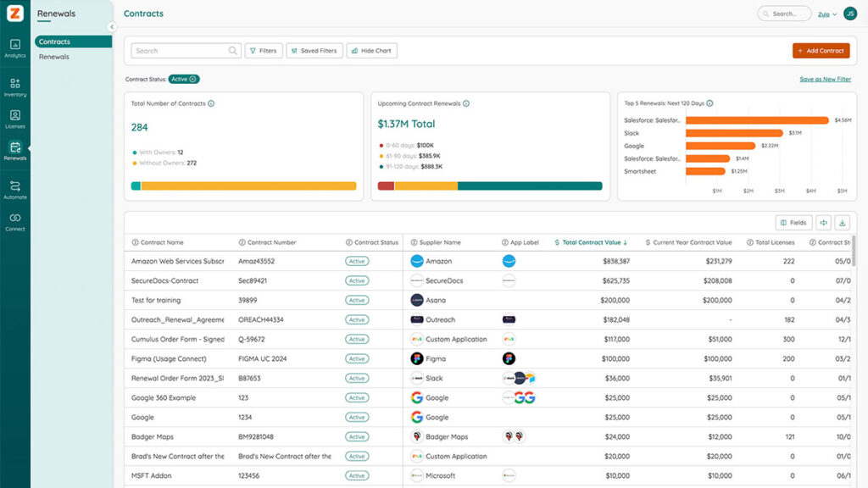Click the Active status badge for SecureDocs-Contract
The width and height of the screenshot is (868, 488).
[357, 280]
